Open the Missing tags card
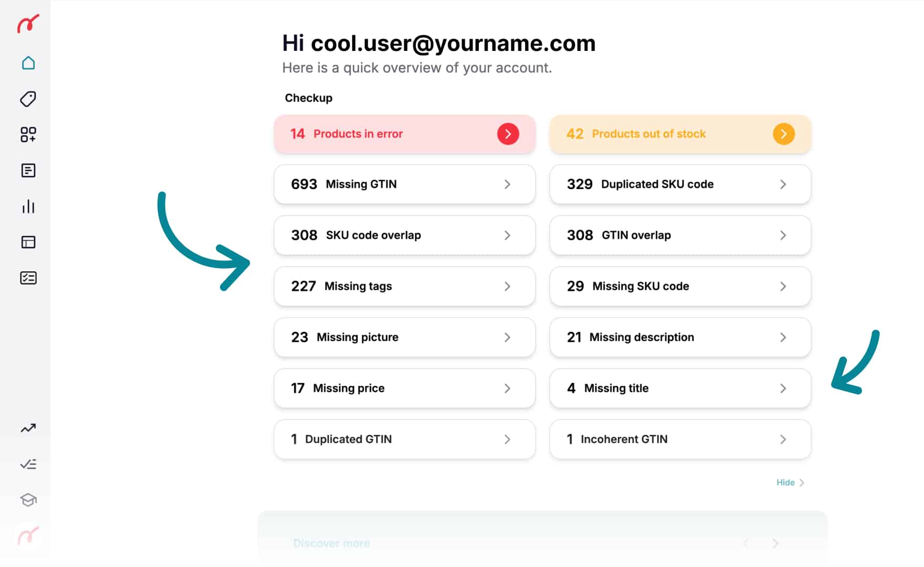Image resolution: width=924 pixels, height=567 pixels. pyautogui.click(x=404, y=286)
